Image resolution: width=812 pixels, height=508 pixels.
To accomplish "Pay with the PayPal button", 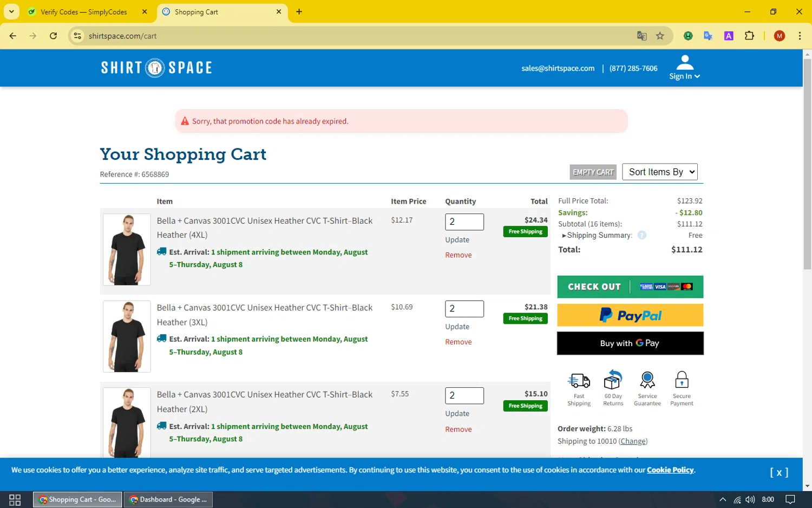I will [x=630, y=315].
